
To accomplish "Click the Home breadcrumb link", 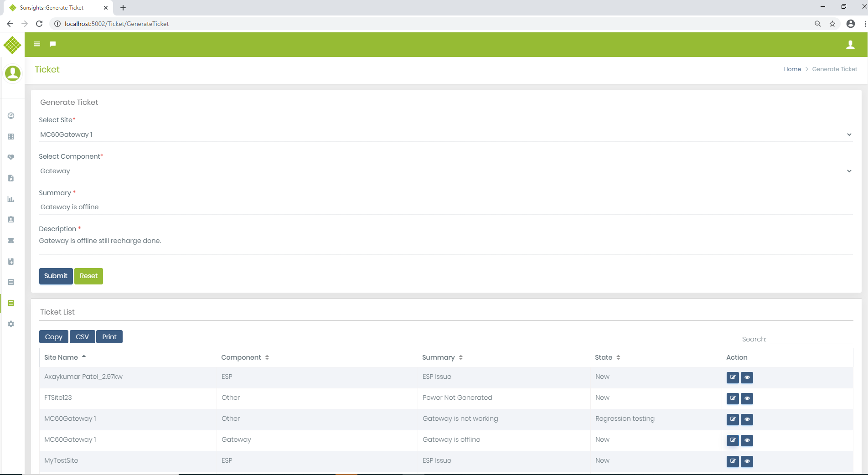I will [x=792, y=69].
